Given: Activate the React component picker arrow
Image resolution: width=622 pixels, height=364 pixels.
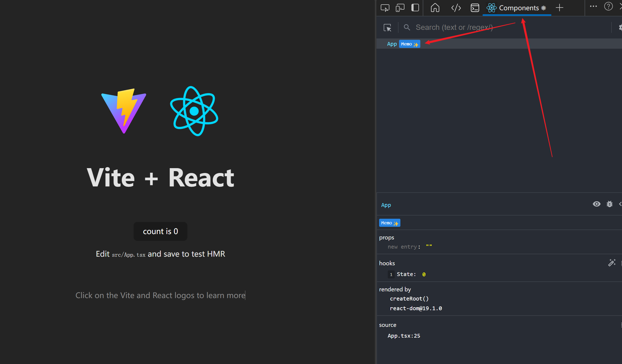Looking at the screenshot, I should (387, 27).
